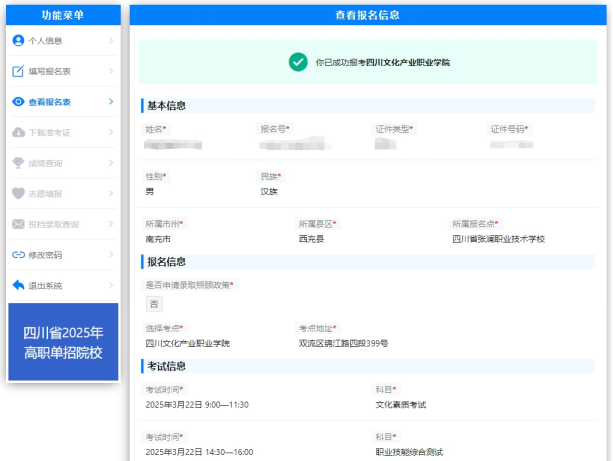
Task: Expand the 下载准考证 chevron arrow
Action: tap(111, 132)
